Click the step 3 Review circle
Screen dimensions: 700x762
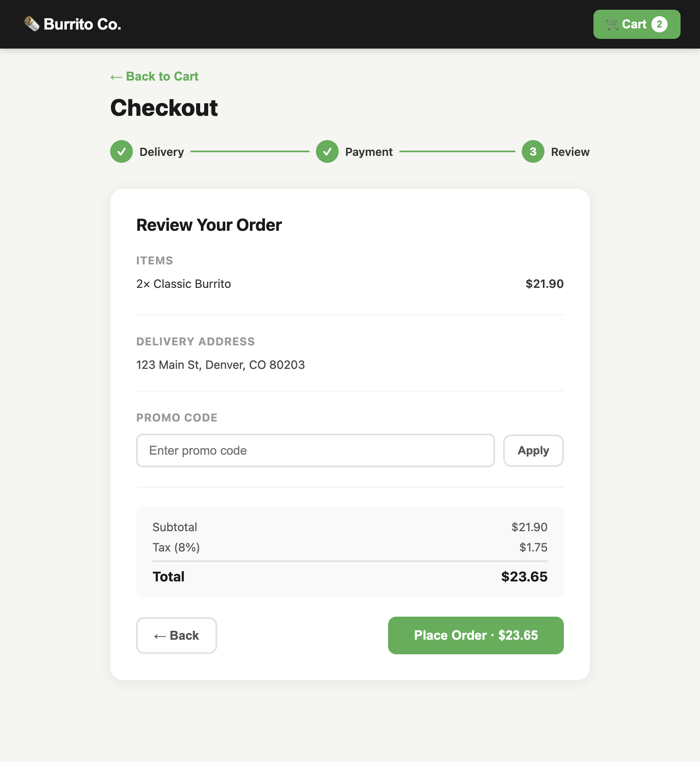(533, 151)
